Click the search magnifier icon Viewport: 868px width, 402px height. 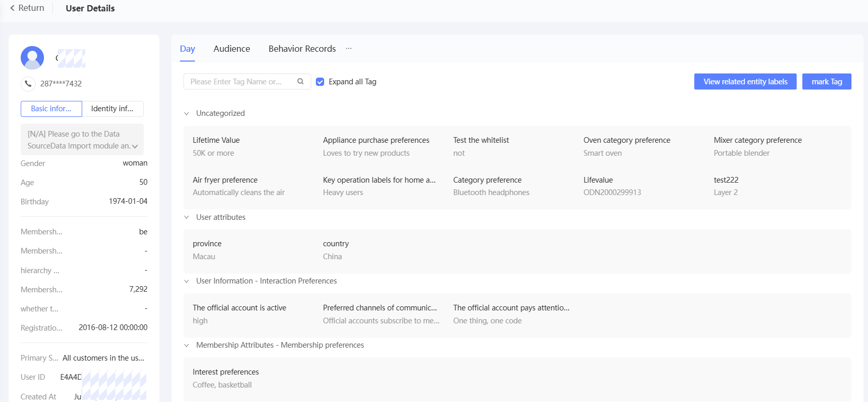click(x=300, y=82)
